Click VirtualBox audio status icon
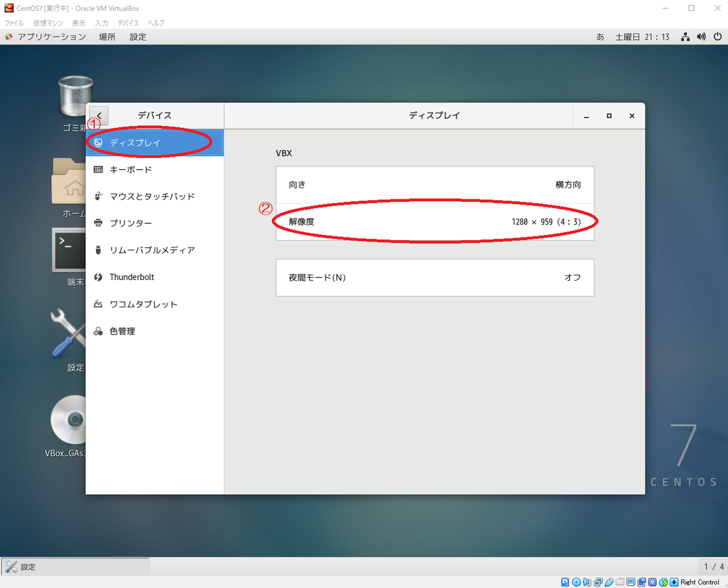Viewport: 728px width, 588px height. [587, 582]
